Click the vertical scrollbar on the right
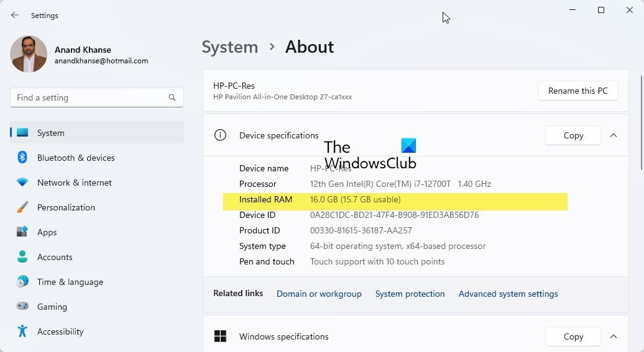 (641, 124)
